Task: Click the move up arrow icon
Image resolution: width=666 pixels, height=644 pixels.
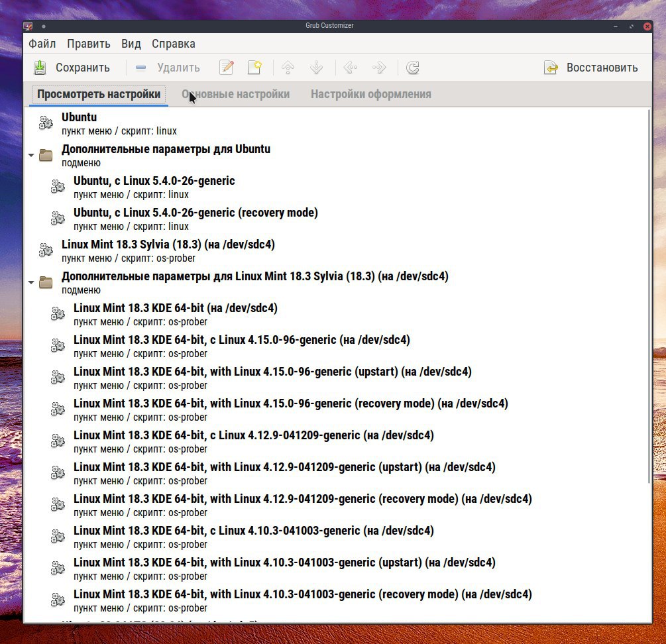Action: 288,68
